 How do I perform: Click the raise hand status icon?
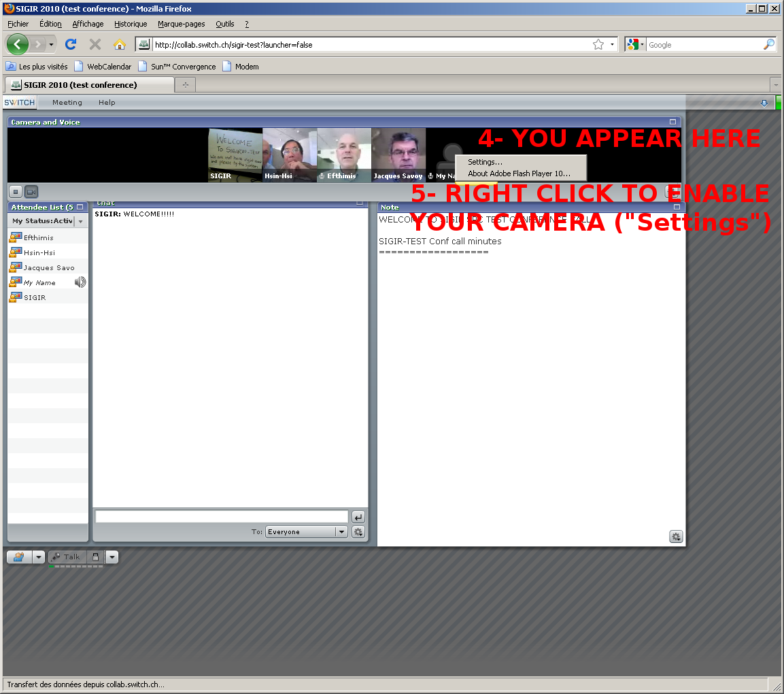pos(18,557)
